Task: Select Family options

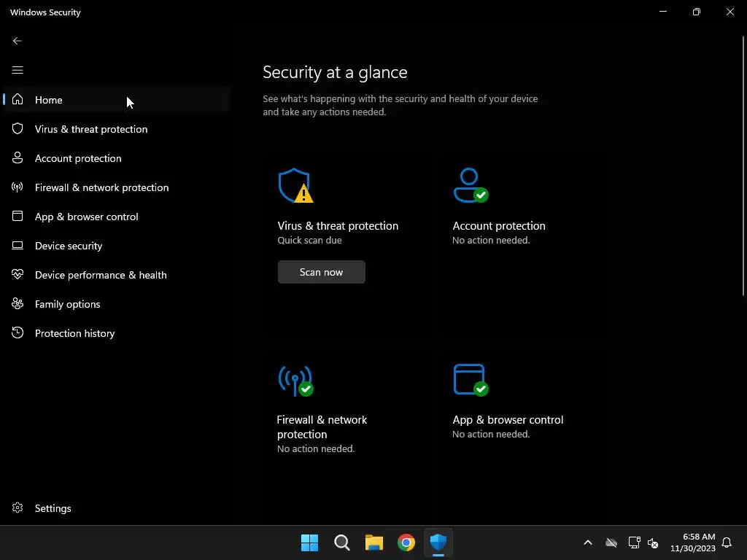Action: click(x=117, y=304)
